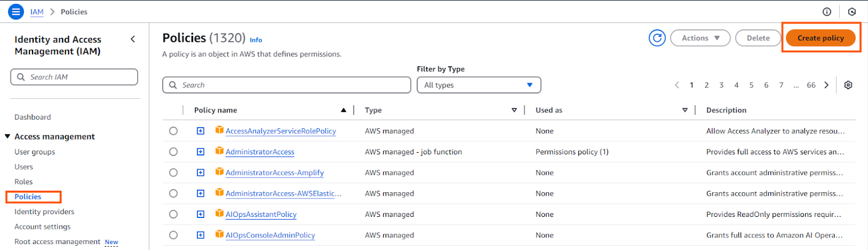This screenshot has height=250, width=868.
Task: Open the Filter by Type dropdown
Action: click(479, 85)
